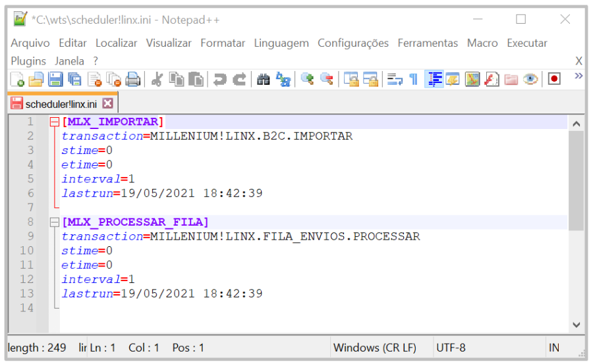Close the current document via toolbar icon

pyautogui.click(x=94, y=80)
